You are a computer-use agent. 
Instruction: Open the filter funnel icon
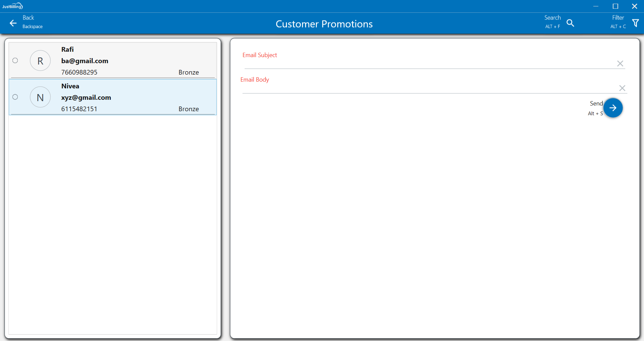point(635,23)
